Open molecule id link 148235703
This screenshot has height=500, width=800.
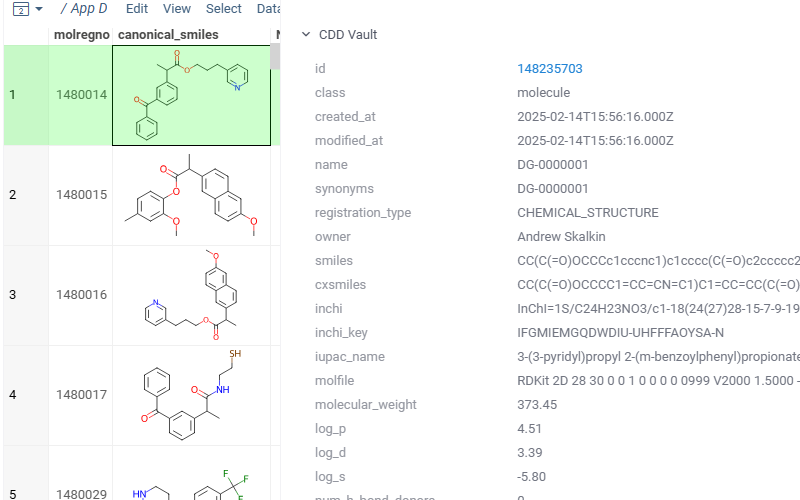[549, 69]
